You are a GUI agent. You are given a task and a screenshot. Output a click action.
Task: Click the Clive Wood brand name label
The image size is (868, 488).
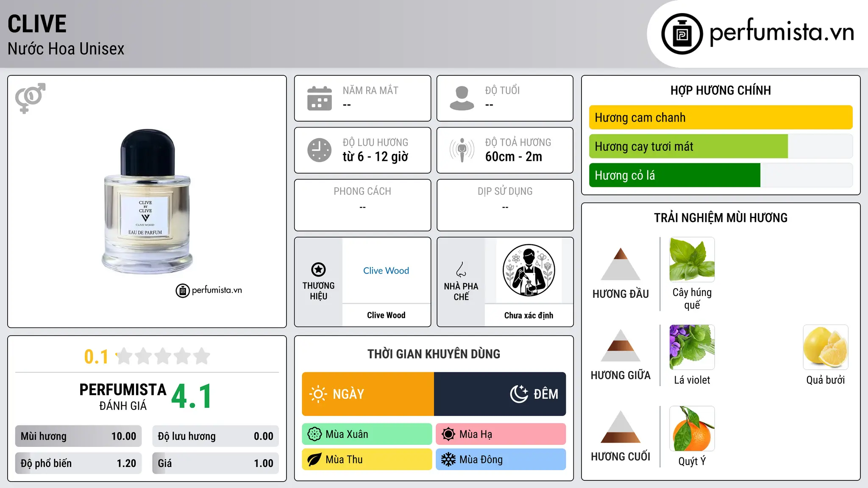click(386, 315)
